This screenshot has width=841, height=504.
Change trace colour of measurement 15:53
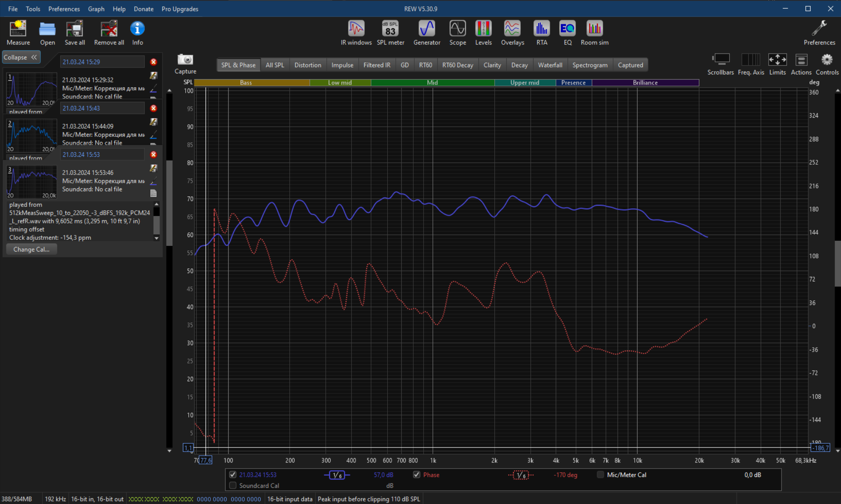coord(153,181)
